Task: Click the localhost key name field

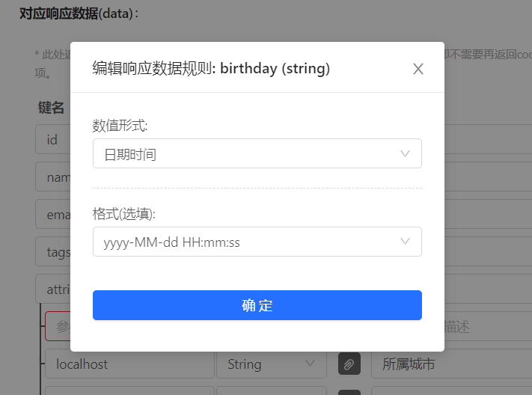Action: (x=129, y=364)
